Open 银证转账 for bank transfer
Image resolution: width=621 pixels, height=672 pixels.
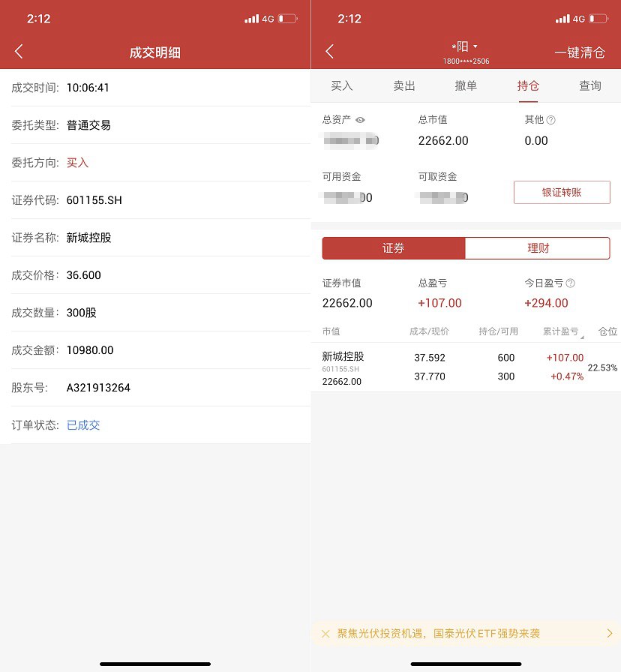(x=562, y=192)
